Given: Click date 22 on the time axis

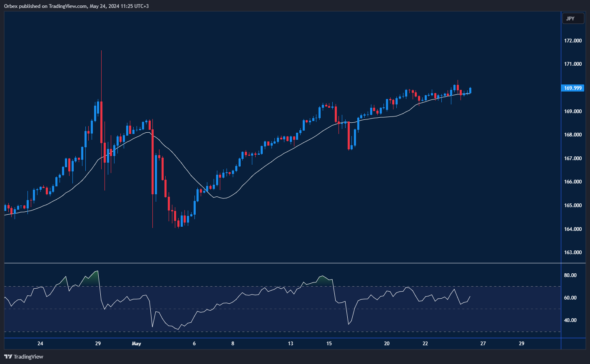Looking at the screenshot, I should tap(425, 344).
